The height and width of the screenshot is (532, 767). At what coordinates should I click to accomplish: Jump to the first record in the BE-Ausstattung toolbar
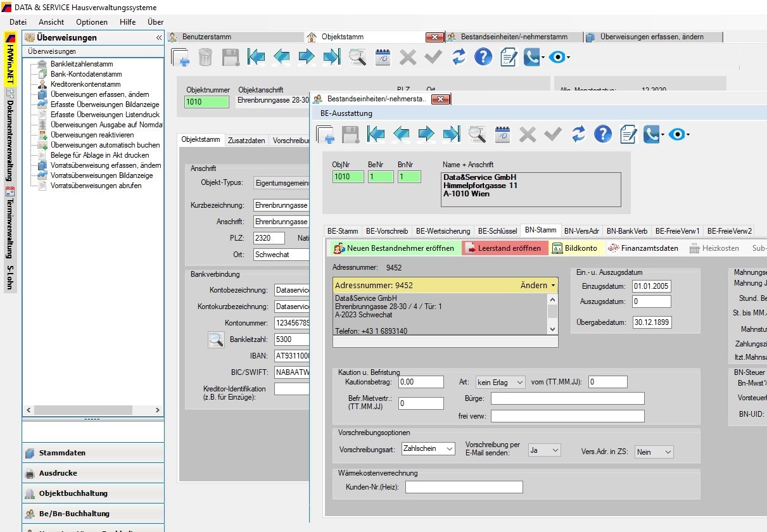(x=376, y=134)
